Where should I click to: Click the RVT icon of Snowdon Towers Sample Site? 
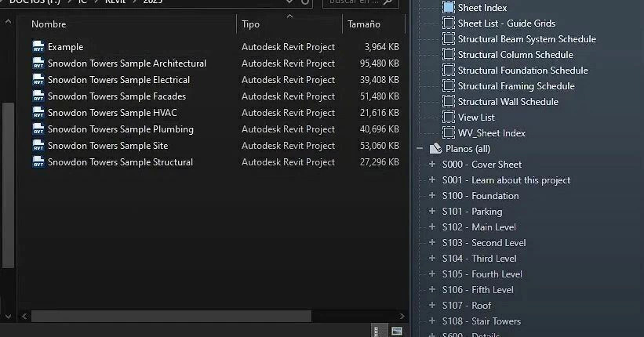point(38,145)
